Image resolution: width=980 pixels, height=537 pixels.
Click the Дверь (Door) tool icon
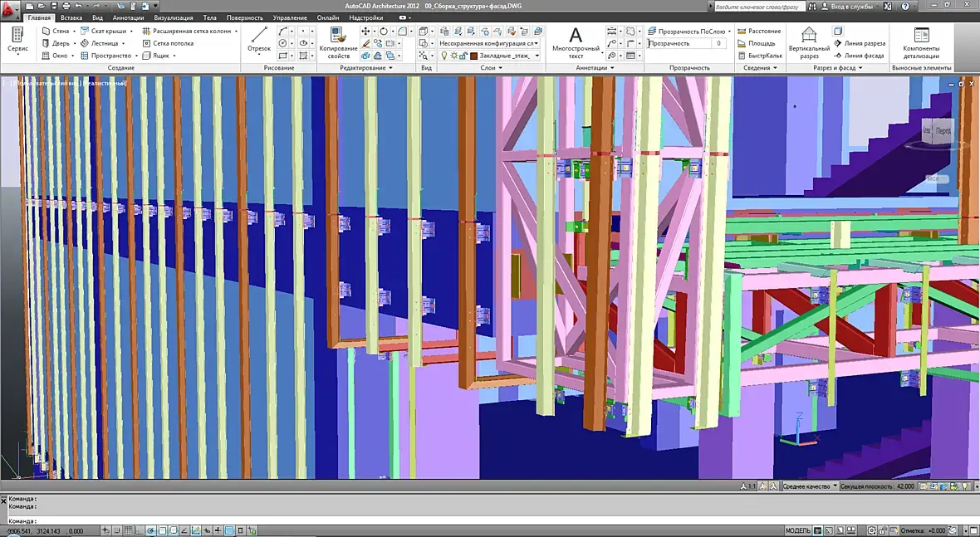click(47, 43)
